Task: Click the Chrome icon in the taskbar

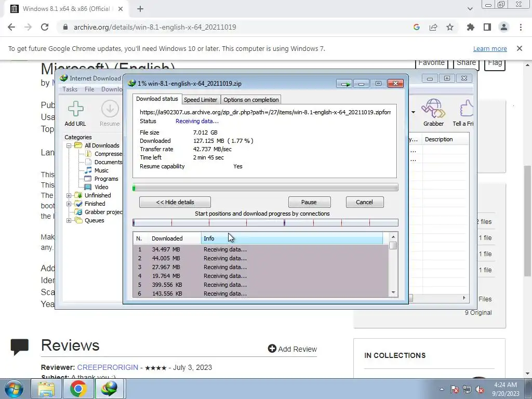Action: click(x=78, y=389)
